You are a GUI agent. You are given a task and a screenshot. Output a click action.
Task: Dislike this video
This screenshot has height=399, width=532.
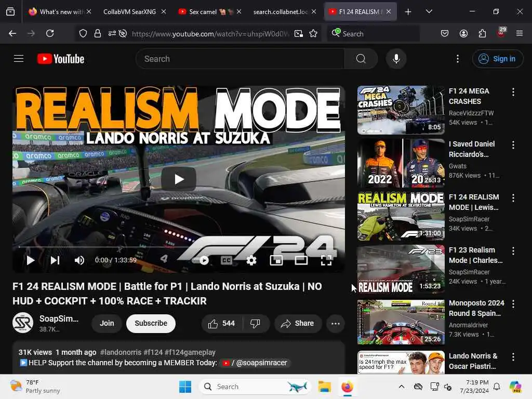(x=255, y=323)
